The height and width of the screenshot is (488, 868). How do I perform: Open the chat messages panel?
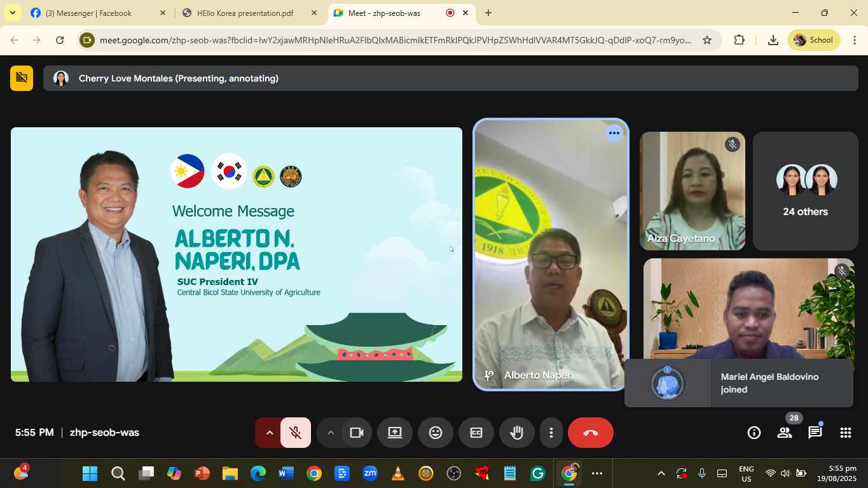(815, 433)
